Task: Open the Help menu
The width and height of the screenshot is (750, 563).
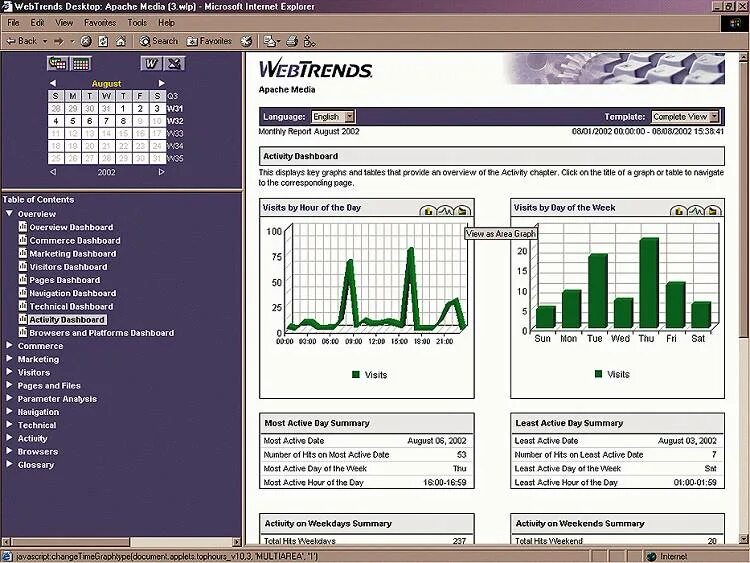Action: 166,23
